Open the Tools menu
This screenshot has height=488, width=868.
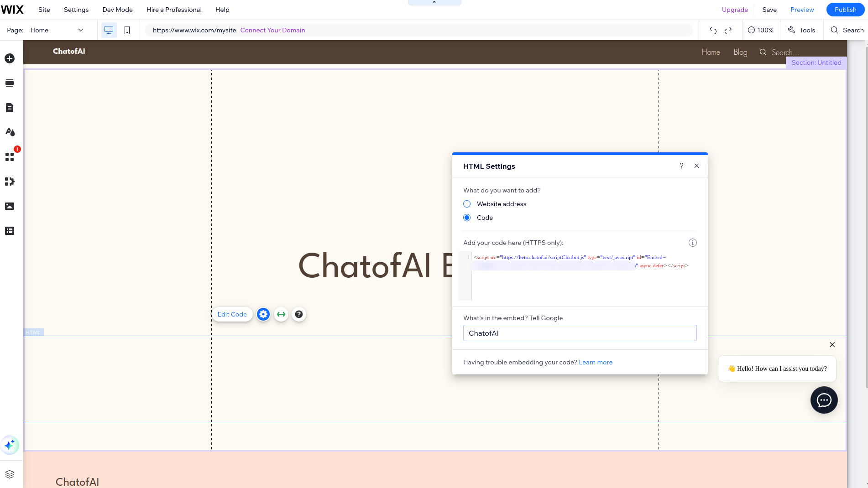pyautogui.click(x=801, y=30)
